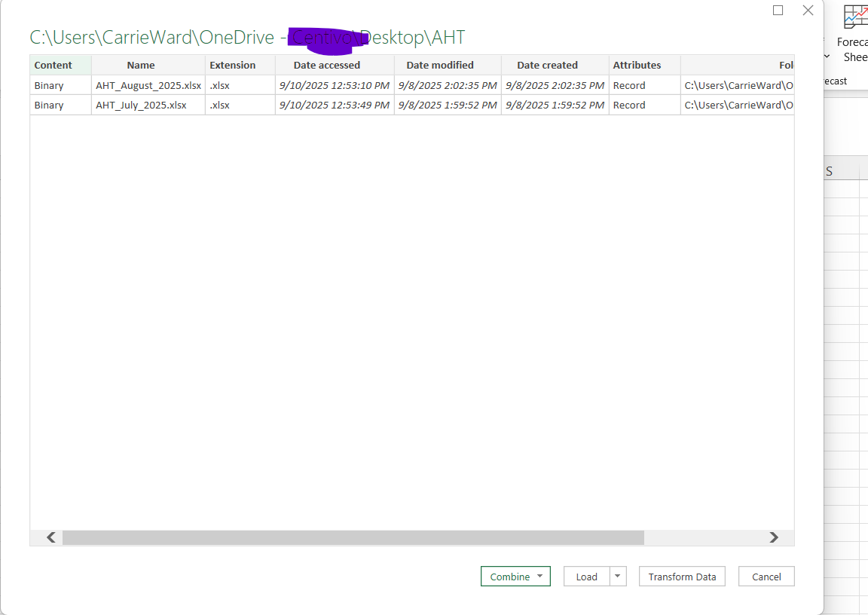Viewport: 868px width, 615px height.
Task: Select the Attributes column header
Action: tap(645, 66)
